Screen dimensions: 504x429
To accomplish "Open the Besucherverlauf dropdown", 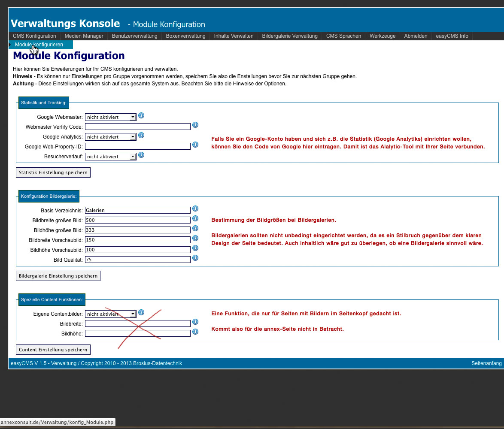I will [x=110, y=157].
